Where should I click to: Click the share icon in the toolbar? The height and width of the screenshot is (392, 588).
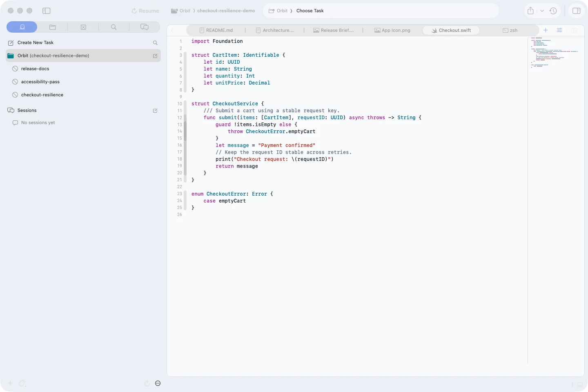530,11
